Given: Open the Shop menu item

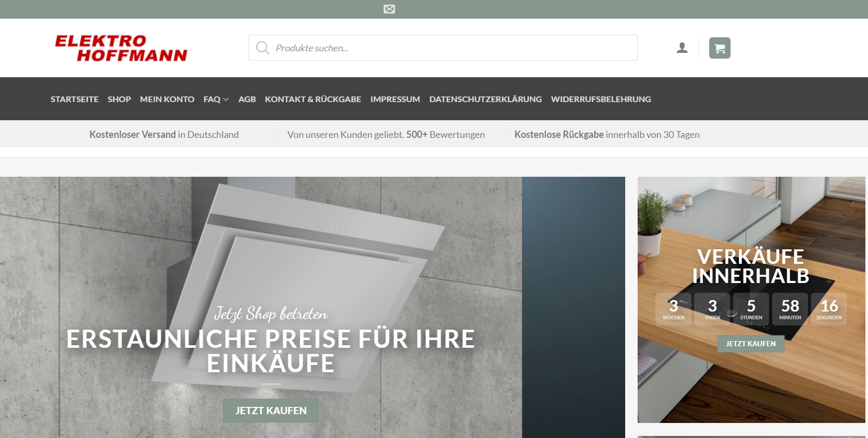Looking at the screenshot, I should 119,99.
